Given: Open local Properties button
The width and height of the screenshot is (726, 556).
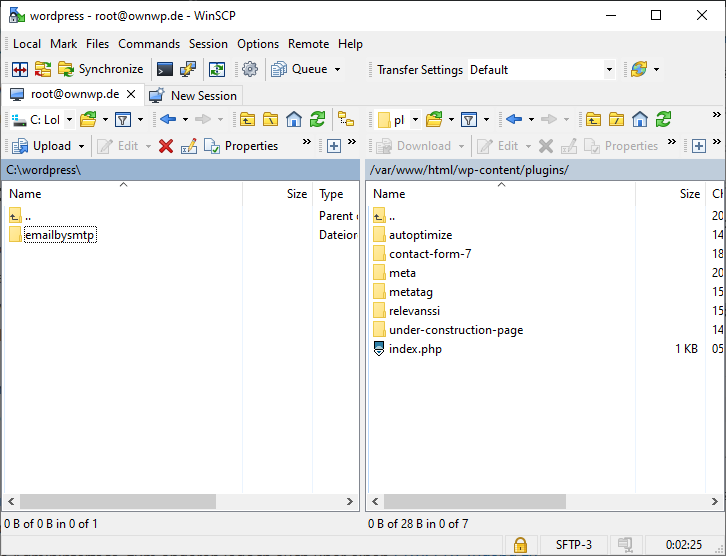Looking at the screenshot, I should pos(241,146).
